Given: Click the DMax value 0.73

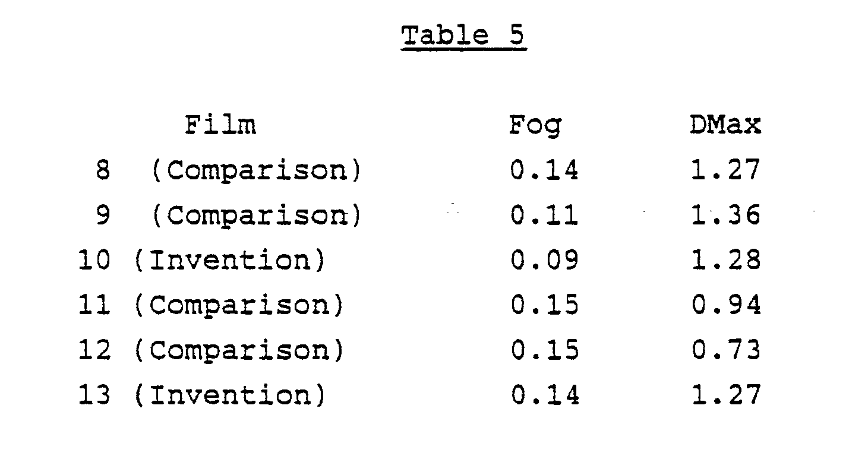Looking at the screenshot, I should pyautogui.click(x=726, y=350).
